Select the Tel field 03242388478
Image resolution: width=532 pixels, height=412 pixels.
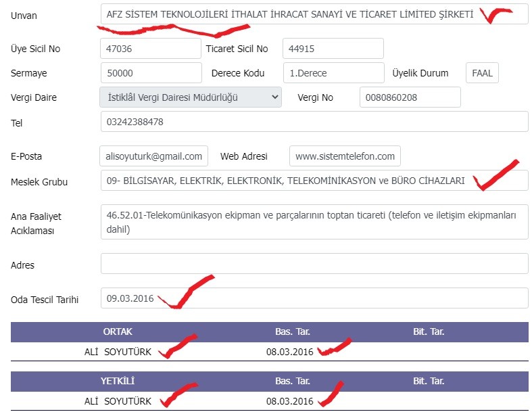click(314, 122)
